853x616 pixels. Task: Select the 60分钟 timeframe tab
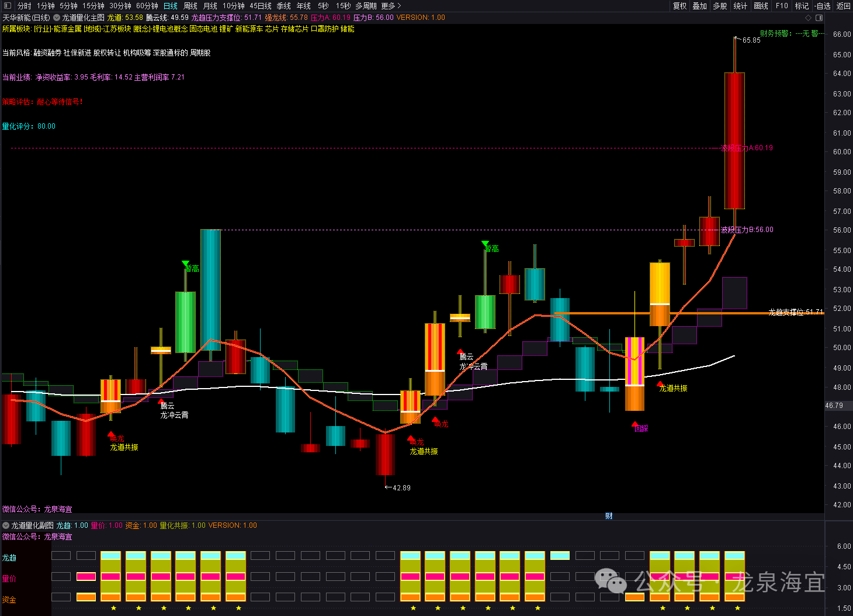click(147, 6)
